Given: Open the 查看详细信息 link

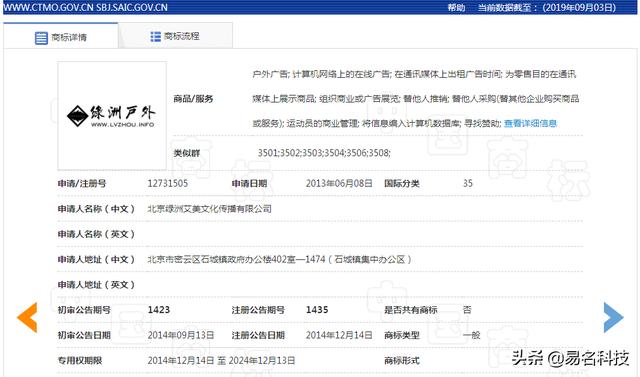Looking at the screenshot, I should [530, 123].
